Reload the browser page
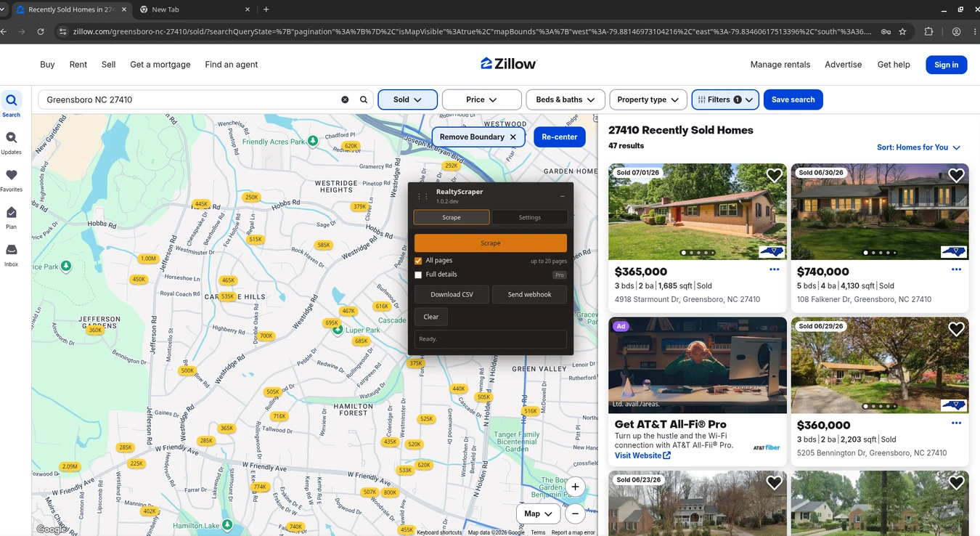The width and height of the screenshot is (980, 536). click(x=41, y=32)
